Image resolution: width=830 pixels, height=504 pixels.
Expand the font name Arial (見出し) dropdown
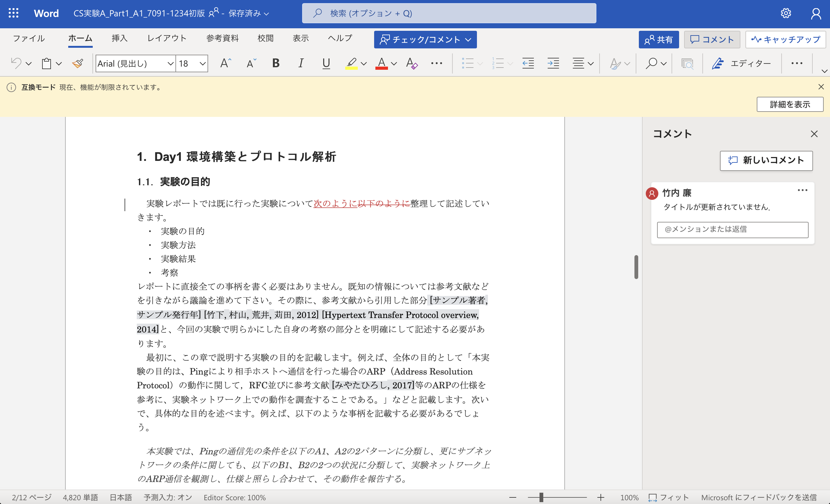170,63
